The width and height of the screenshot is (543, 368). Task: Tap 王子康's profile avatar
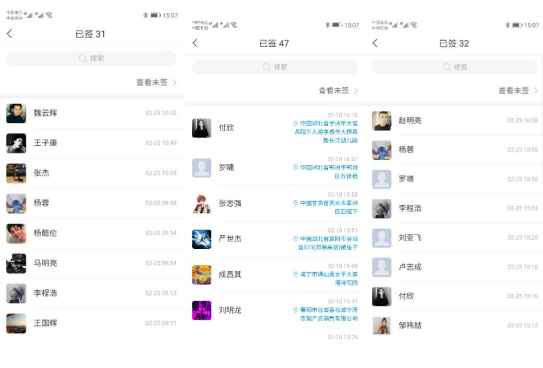(x=16, y=143)
